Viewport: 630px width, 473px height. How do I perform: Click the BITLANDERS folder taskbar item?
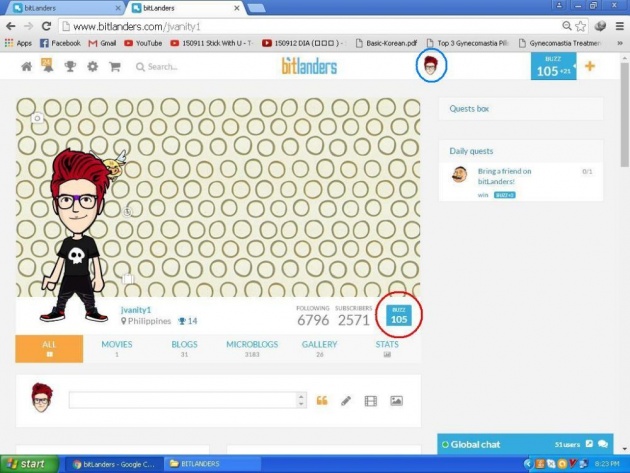point(212,464)
